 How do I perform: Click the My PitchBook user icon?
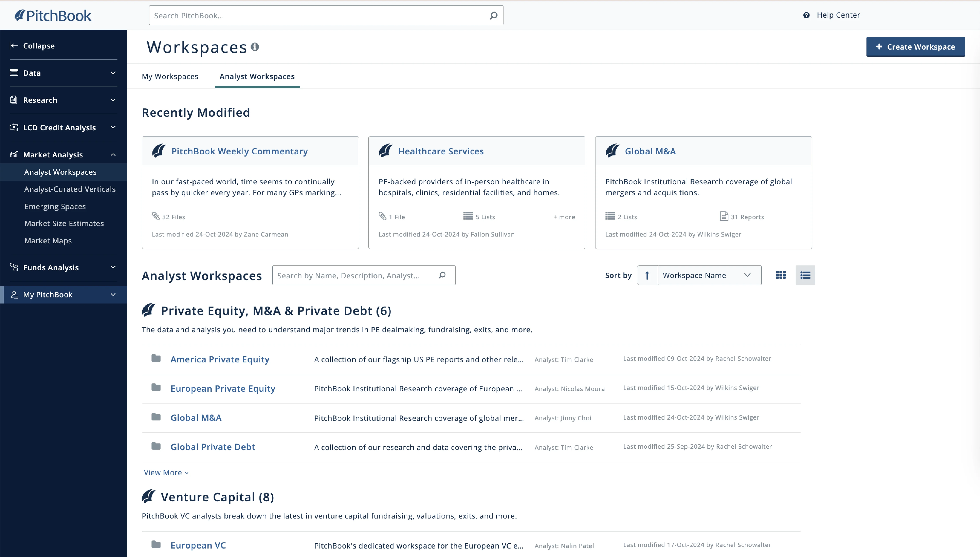15,295
